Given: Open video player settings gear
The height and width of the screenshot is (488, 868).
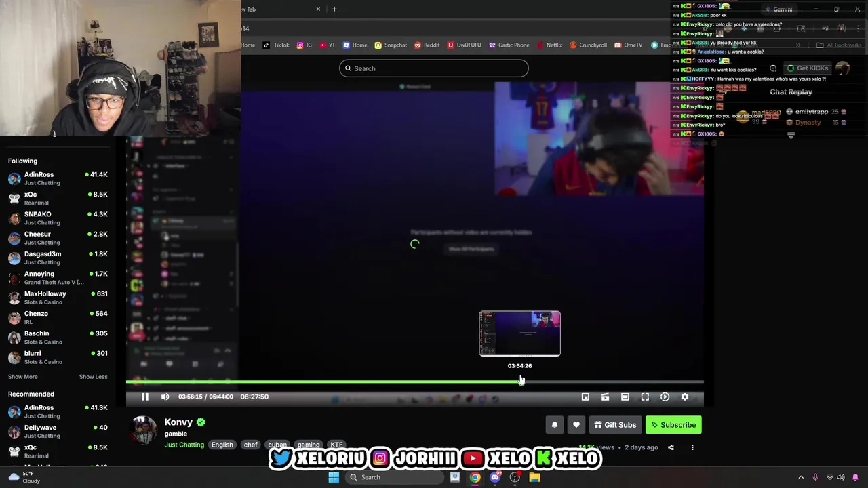Looking at the screenshot, I should (685, 397).
